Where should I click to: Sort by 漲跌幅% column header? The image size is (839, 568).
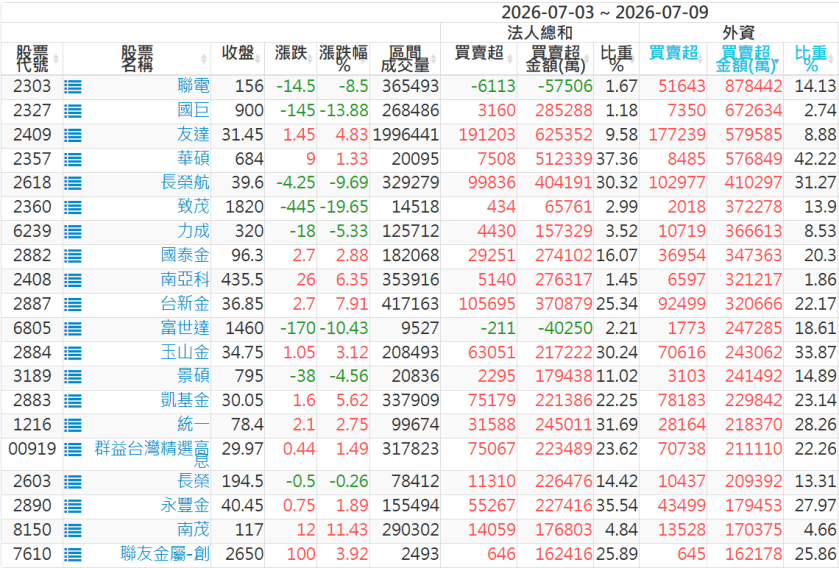(343, 59)
